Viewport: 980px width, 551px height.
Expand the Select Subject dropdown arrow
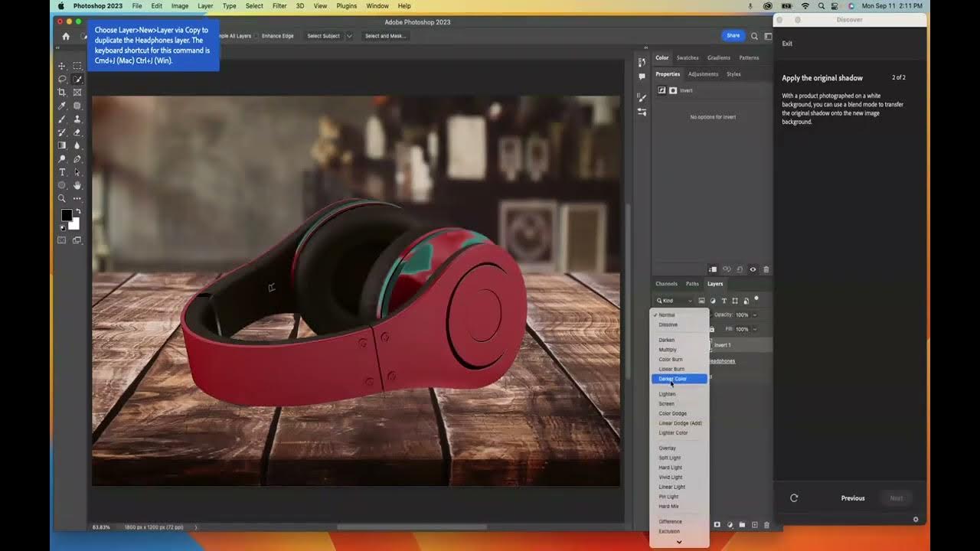(349, 36)
